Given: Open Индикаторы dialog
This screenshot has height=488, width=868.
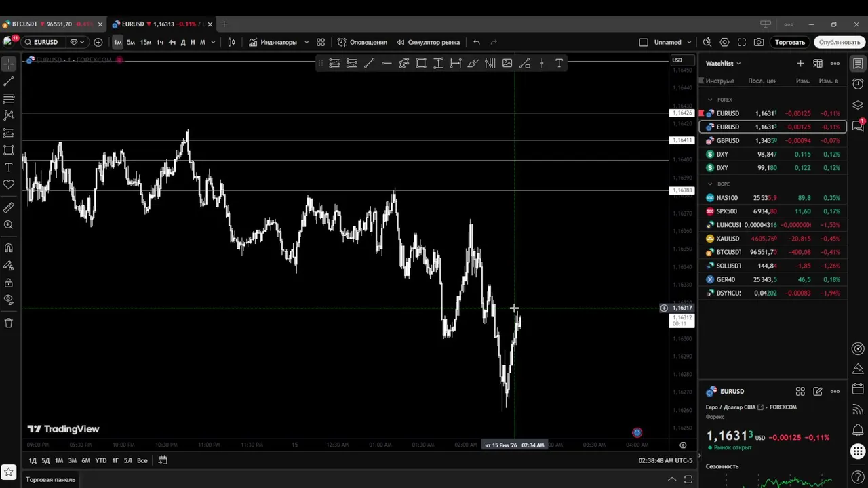Looking at the screenshot, I should [273, 42].
